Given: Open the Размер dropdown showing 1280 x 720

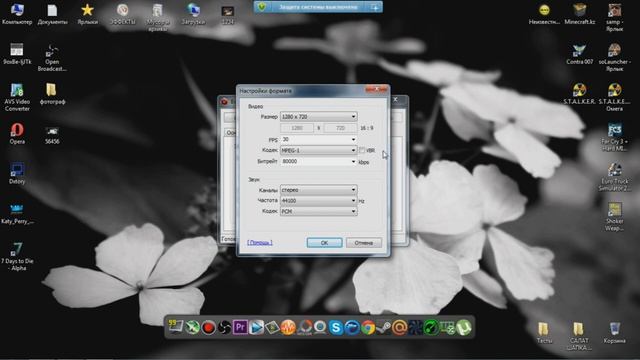Looking at the screenshot, I should point(318,117).
